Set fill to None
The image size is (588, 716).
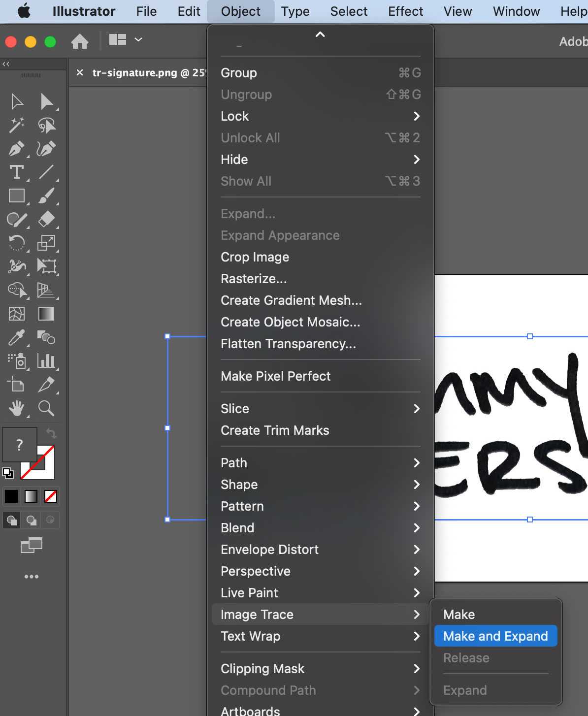click(x=51, y=496)
